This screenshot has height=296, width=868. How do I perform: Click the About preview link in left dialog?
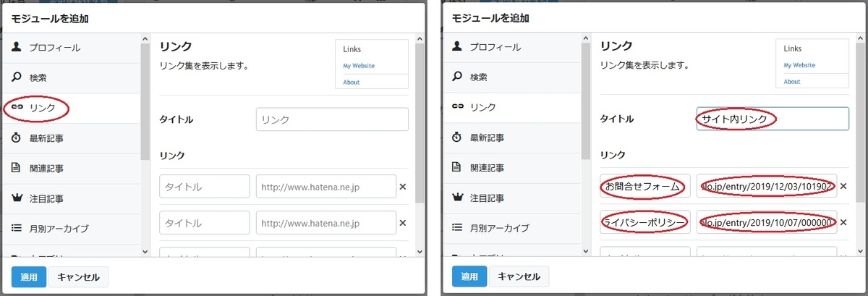[352, 83]
